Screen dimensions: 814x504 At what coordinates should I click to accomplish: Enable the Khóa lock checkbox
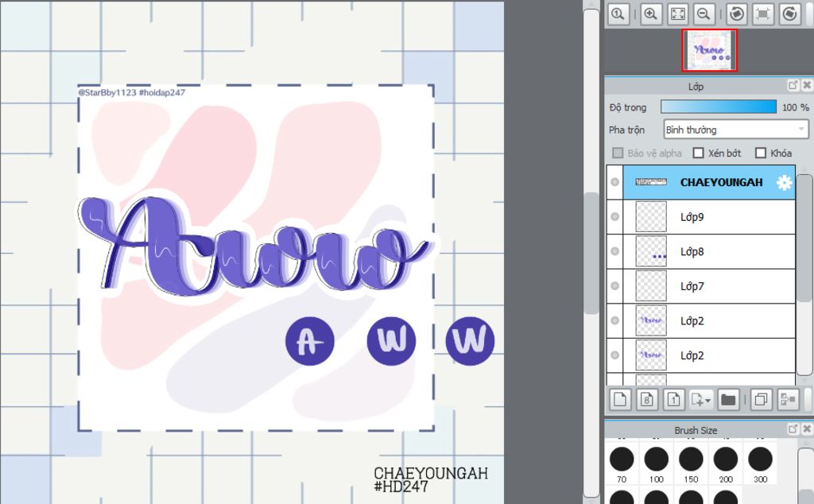pyautogui.click(x=761, y=153)
